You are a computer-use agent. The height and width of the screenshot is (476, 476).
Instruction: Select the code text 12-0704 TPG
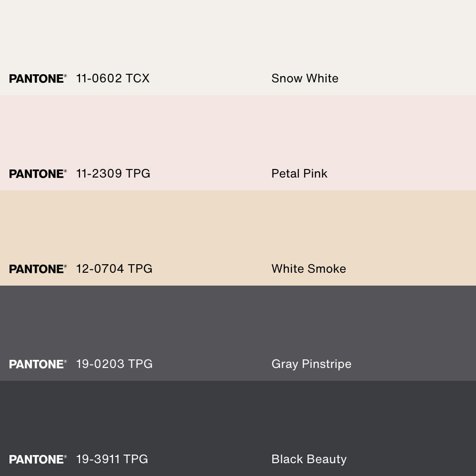(x=114, y=269)
